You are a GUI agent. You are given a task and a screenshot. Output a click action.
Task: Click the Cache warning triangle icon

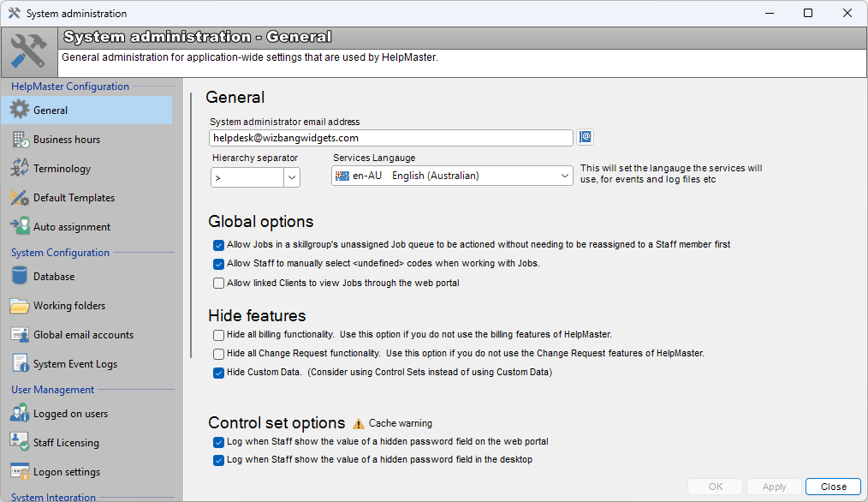coord(359,423)
